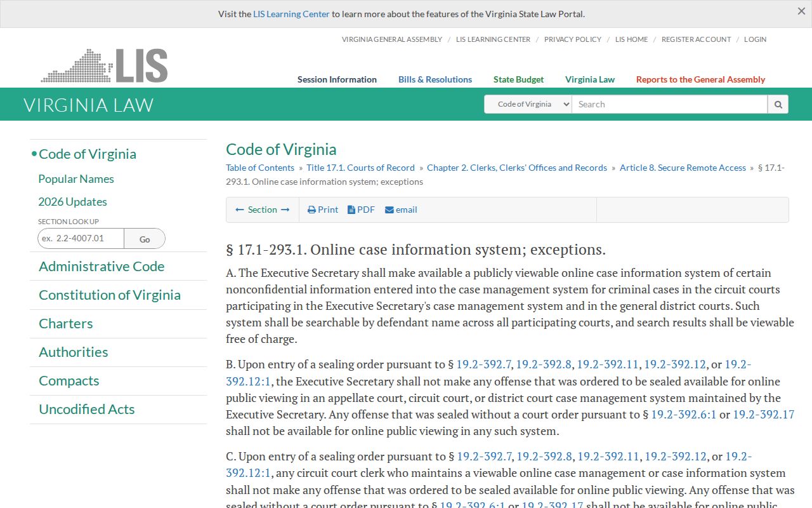
Task: Open Compacts in sidebar
Action: (x=69, y=380)
